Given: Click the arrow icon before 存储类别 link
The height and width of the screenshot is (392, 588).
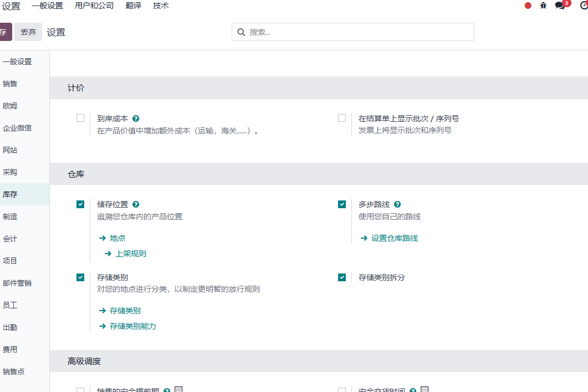Looking at the screenshot, I should click(103, 311).
